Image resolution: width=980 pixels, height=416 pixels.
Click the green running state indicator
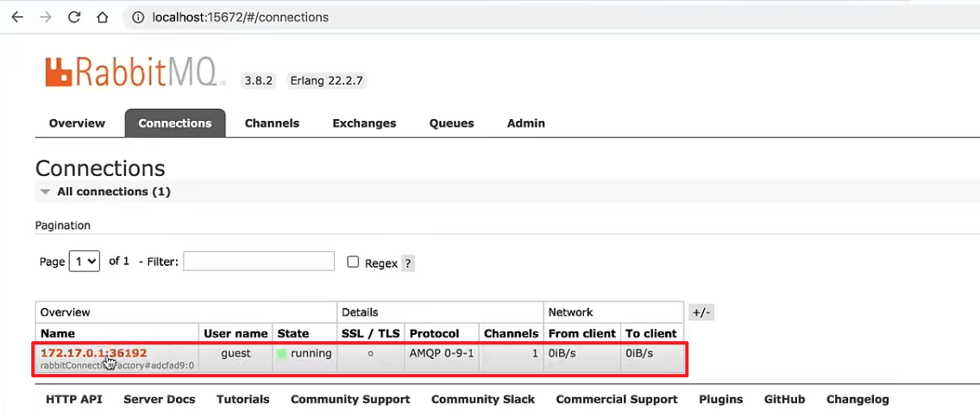[x=282, y=354]
